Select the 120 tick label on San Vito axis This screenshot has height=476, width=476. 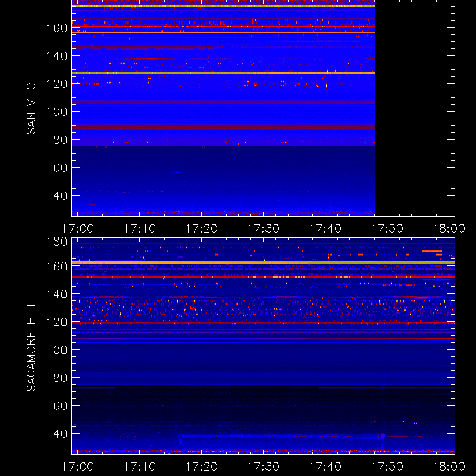tap(57, 84)
